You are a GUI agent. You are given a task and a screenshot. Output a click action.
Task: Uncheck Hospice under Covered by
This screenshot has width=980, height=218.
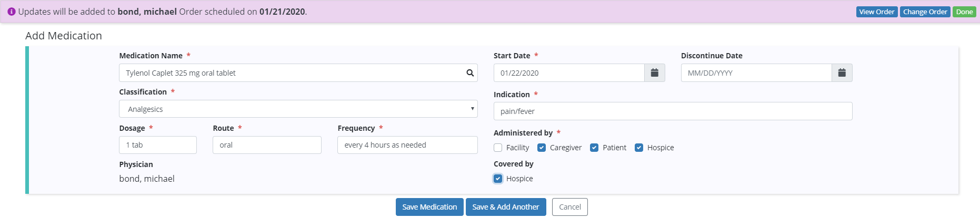[498, 179]
